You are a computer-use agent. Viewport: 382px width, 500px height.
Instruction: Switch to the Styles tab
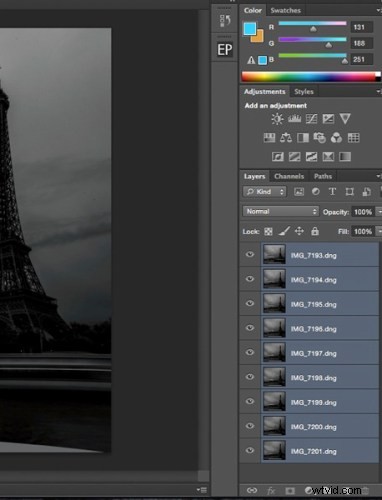click(304, 92)
